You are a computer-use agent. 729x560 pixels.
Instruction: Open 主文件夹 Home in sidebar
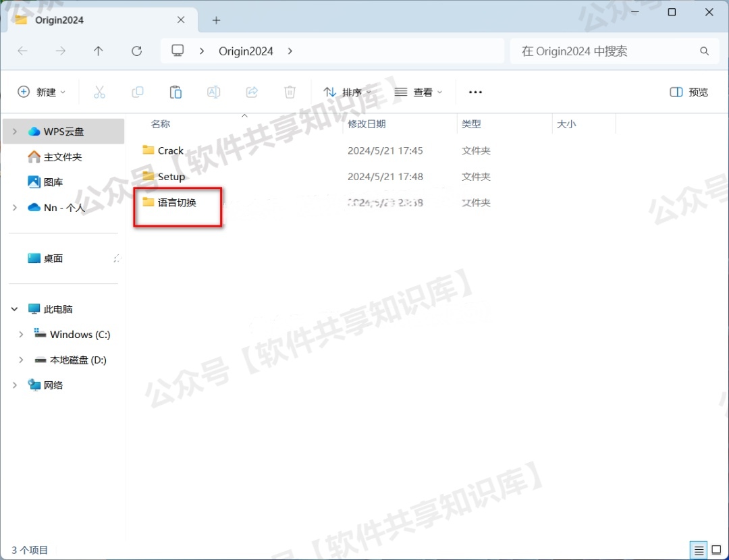(x=55, y=157)
